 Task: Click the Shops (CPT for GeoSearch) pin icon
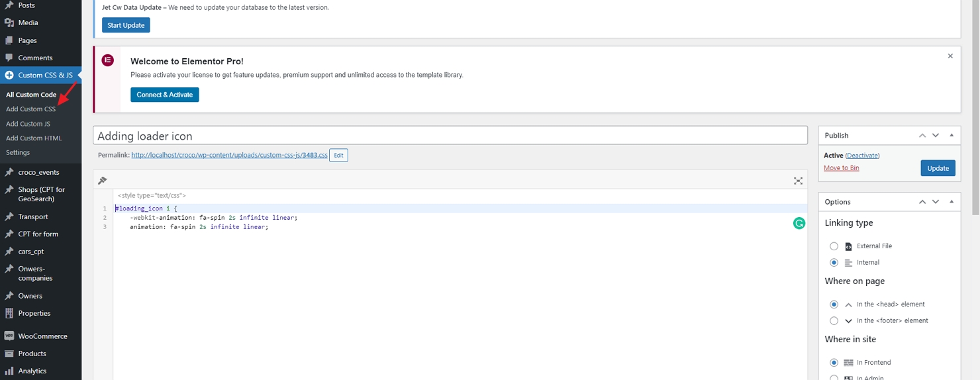click(9, 190)
